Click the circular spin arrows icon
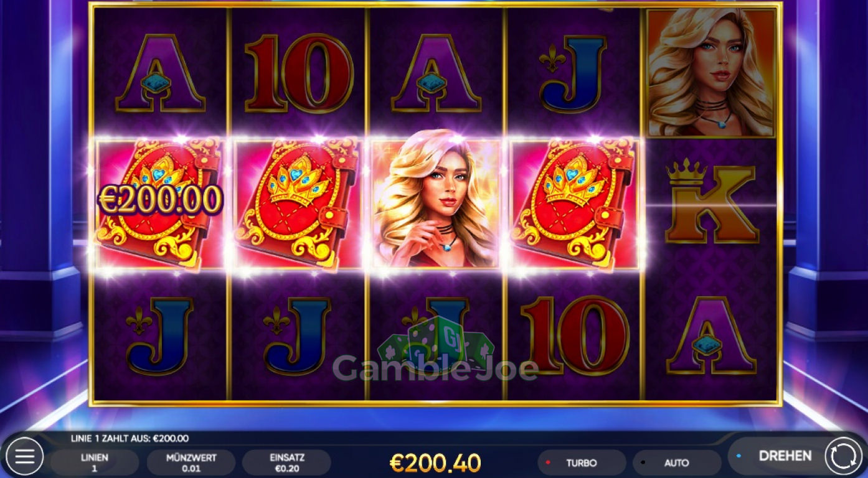The image size is (868, 478). pyautogui.click(x=843, y=457)
